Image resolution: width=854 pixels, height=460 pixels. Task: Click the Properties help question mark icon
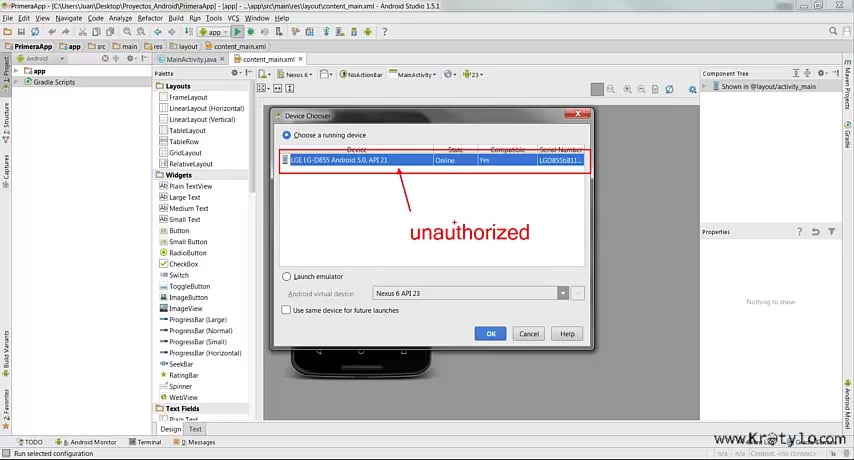[x=800, y=231]
